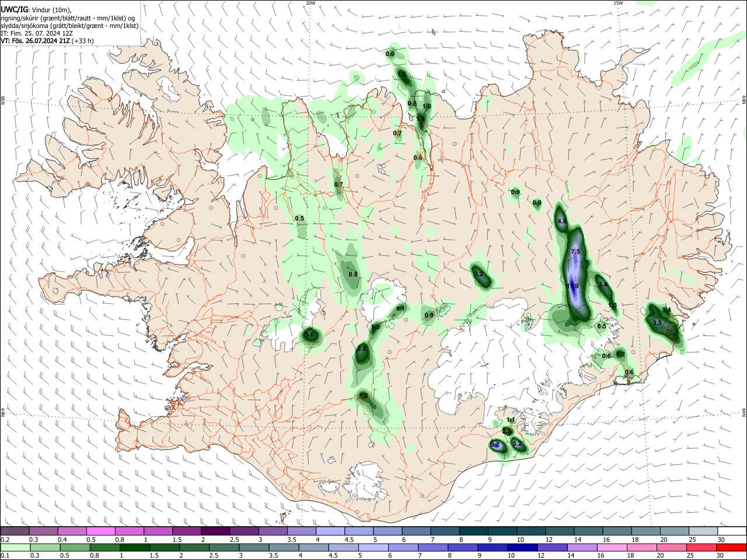Select the dark green 1 swatch in the bottom legend row
Screen dimensions: 747x560
pos(134,547)
